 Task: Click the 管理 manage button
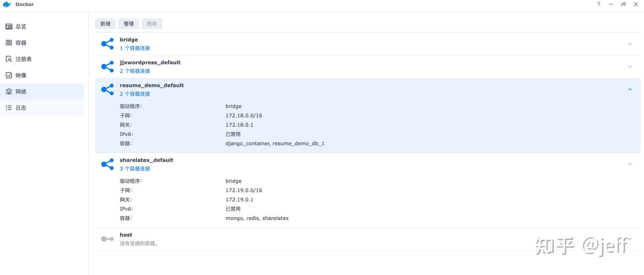tap(128, 23)
